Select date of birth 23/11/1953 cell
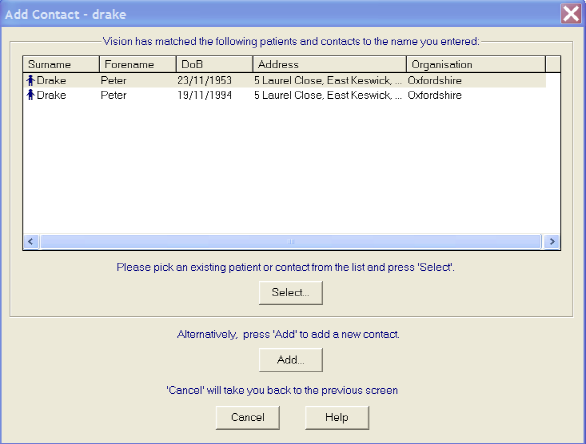 [204, 80]
